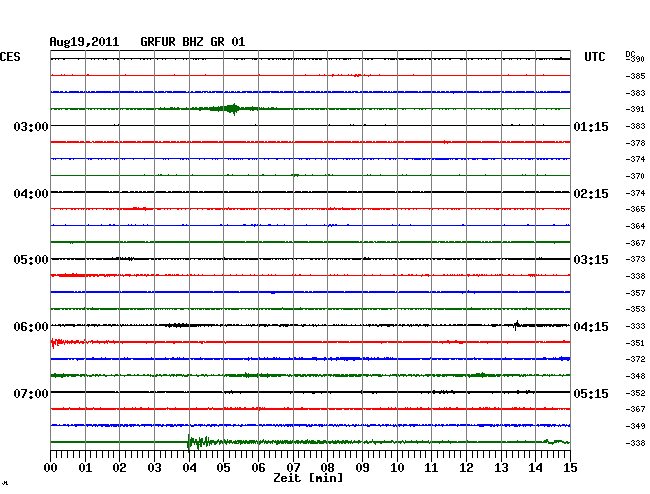650x494 pixels.
Task: Select minute tick label 01
Action: 85,468
